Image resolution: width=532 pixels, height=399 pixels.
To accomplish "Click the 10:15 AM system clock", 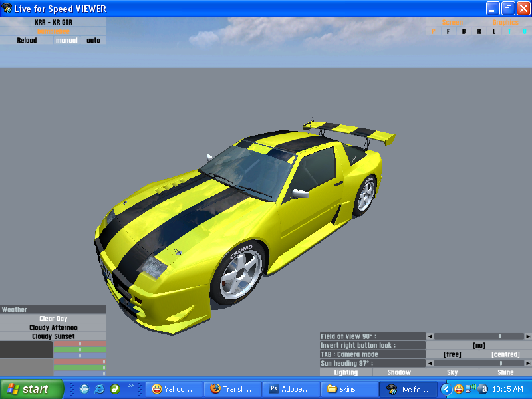I will click(x=508, y=389).
